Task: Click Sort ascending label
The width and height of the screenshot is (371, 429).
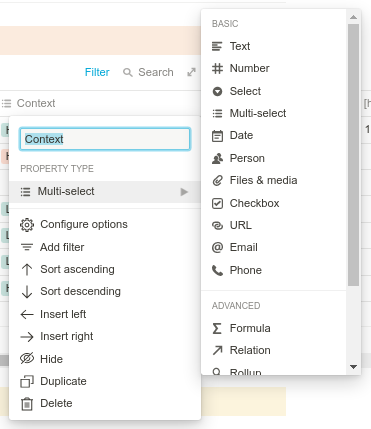Action: pos(77,269)
